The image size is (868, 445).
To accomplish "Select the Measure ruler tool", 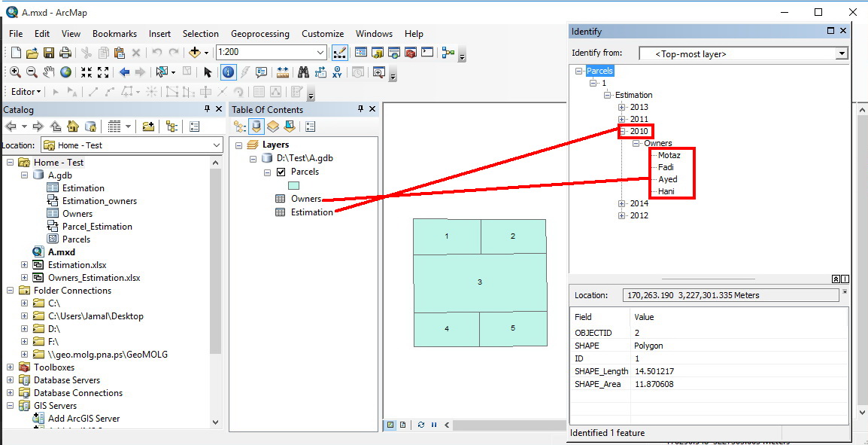I will pos(283,72).
